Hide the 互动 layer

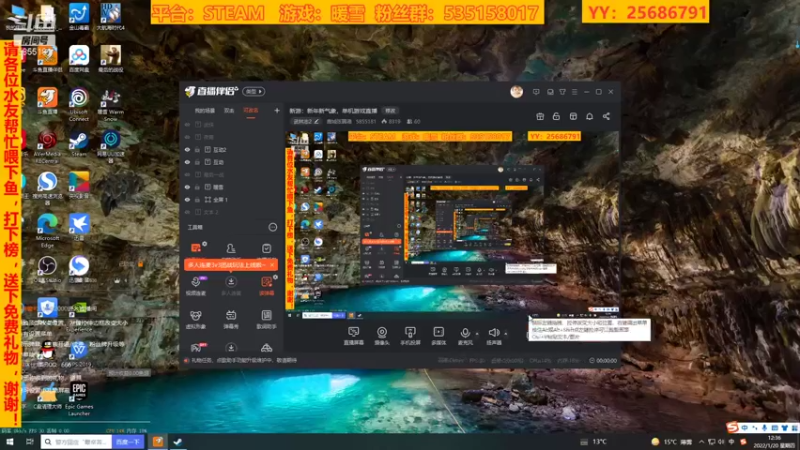pyautogui.click(x=187, y=162)
